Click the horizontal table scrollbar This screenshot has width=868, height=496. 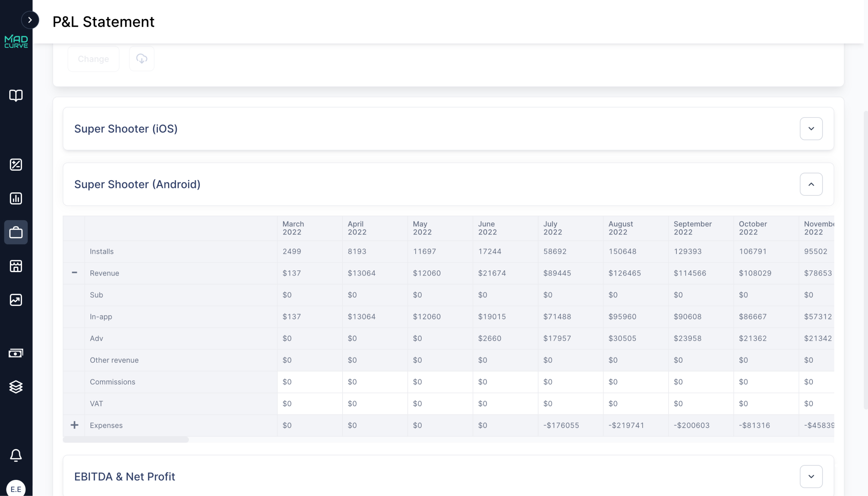pos(126,440)
